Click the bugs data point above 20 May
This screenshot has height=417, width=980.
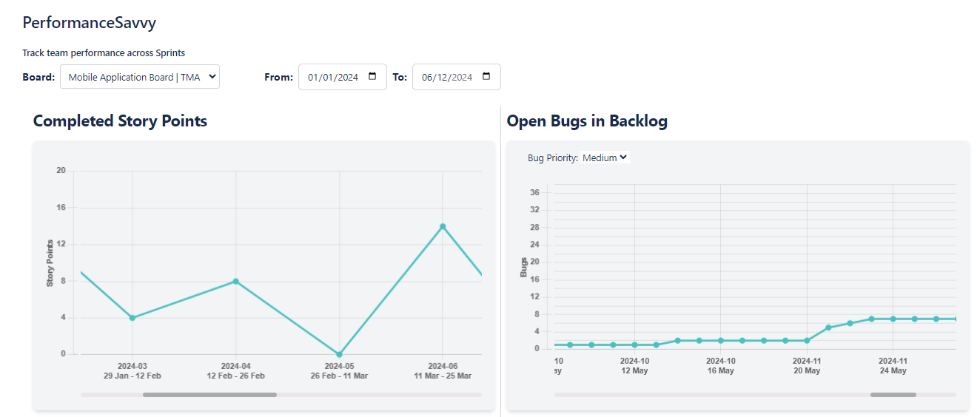[x=807, y=340]
